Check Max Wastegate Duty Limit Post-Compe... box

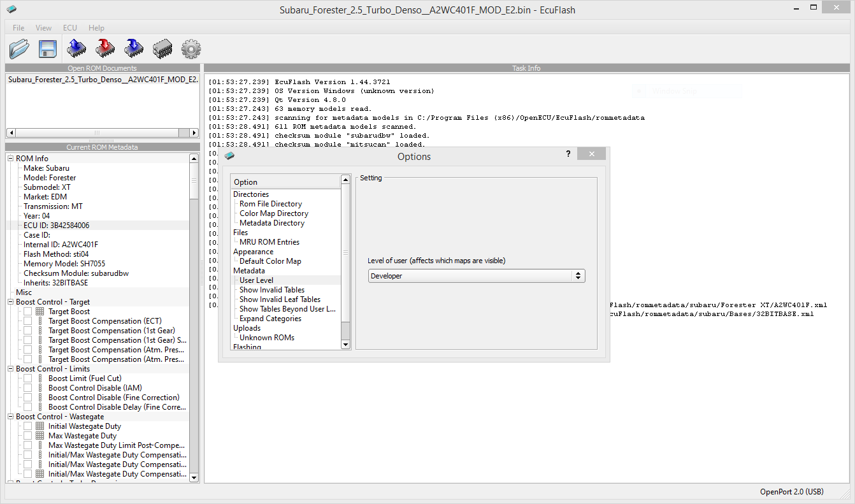tap(28, 445)
